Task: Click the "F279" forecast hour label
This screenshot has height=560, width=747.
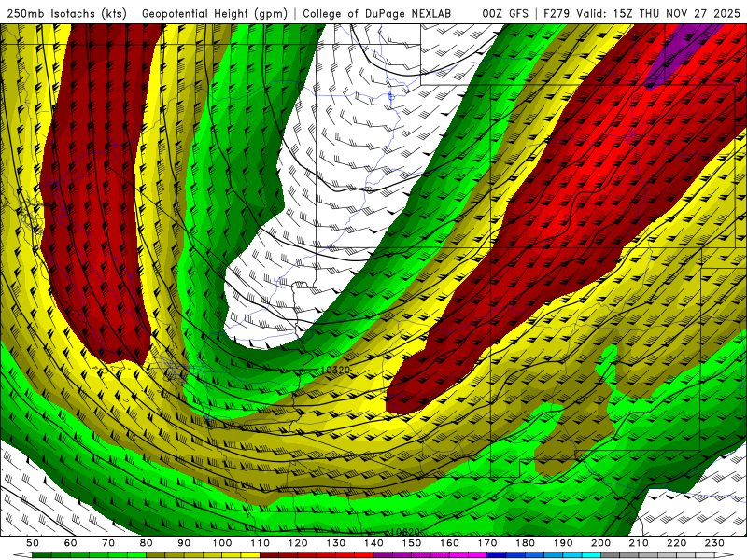Action: (557, 13)
